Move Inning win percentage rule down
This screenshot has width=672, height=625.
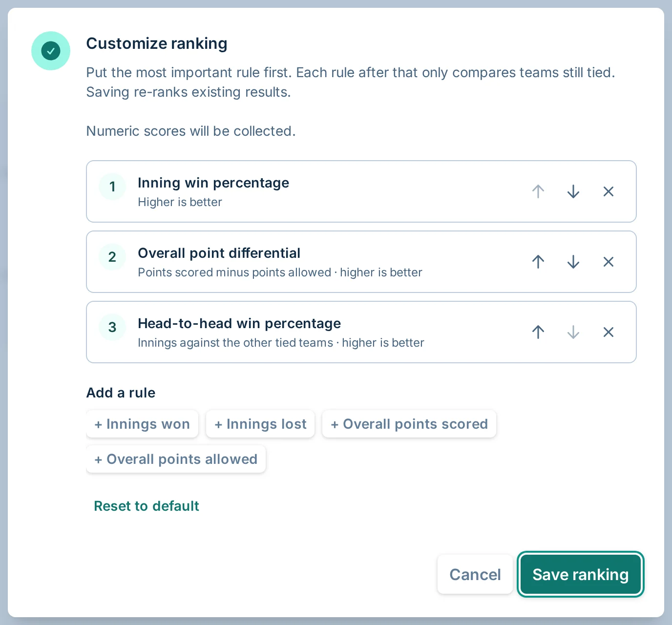(573, 191)
